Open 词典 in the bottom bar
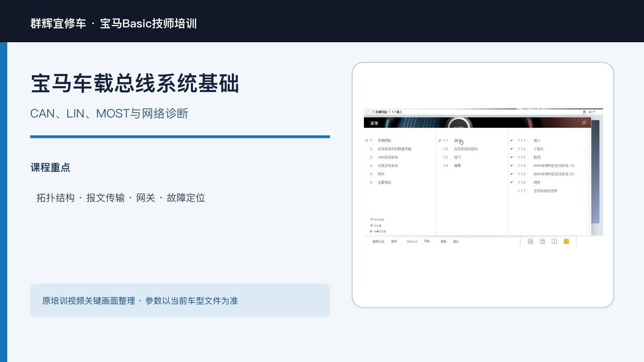Image resolution: width=644 pixels, height=362 pixels. (x=427, y=241)
